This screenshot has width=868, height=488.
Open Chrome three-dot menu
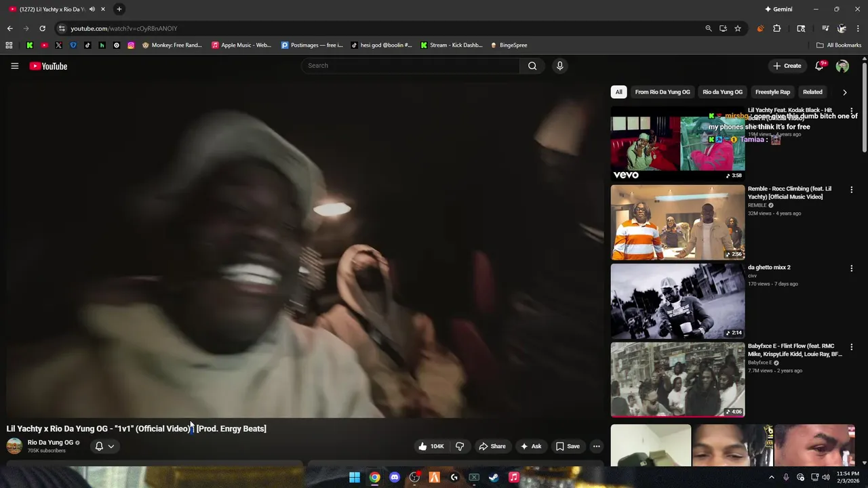859,28
